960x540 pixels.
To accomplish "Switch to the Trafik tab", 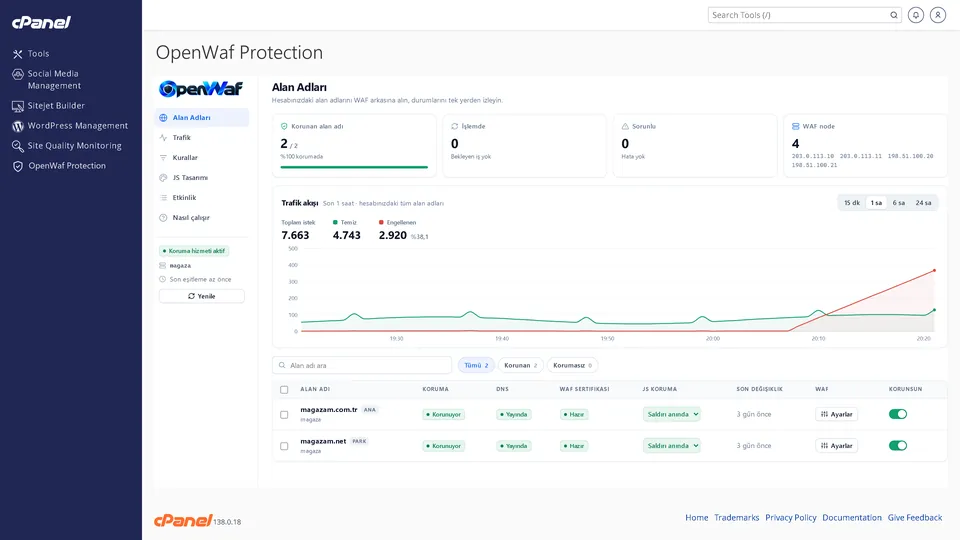I will (202, 138).
